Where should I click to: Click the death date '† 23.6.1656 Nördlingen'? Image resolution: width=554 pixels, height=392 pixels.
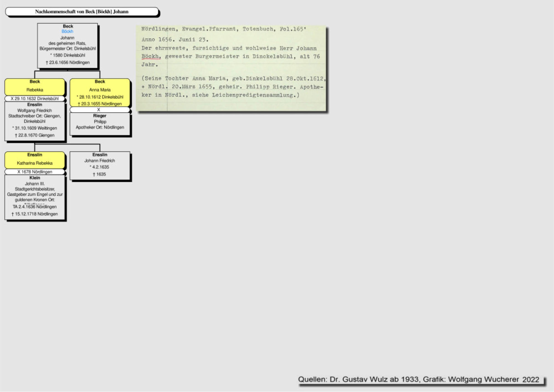click(68, 63)
